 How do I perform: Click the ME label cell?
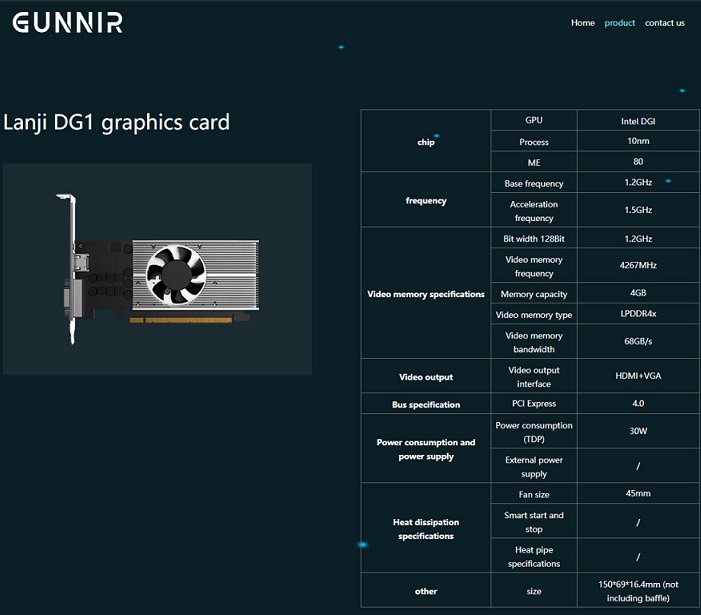[x=534, y=162]
